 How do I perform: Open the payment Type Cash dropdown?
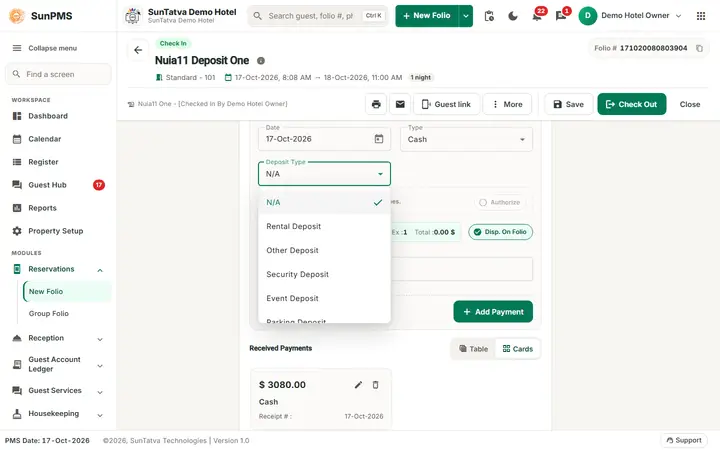(467, 139)
